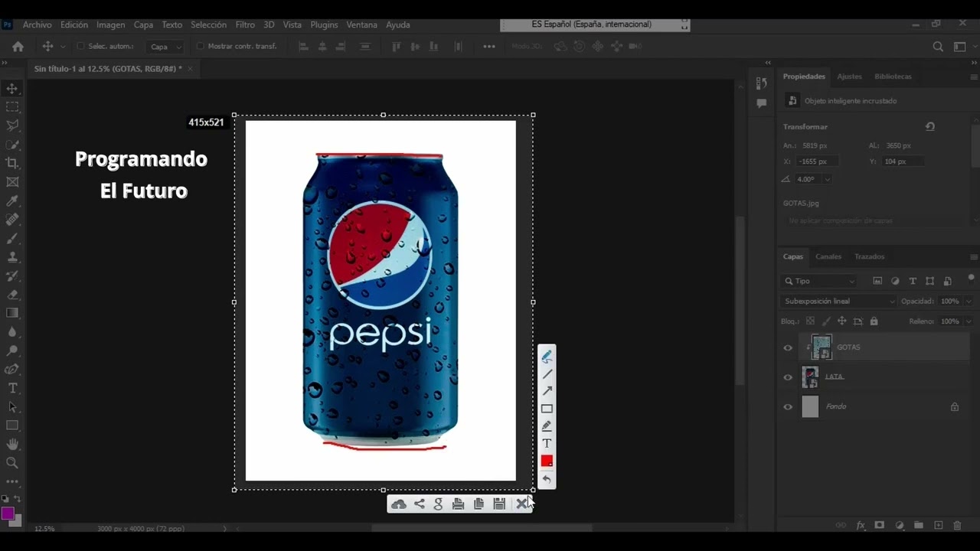This screenshot has width=980, height=551.
Task: Select the Clone Stamp tool
Action: [12, 257]
